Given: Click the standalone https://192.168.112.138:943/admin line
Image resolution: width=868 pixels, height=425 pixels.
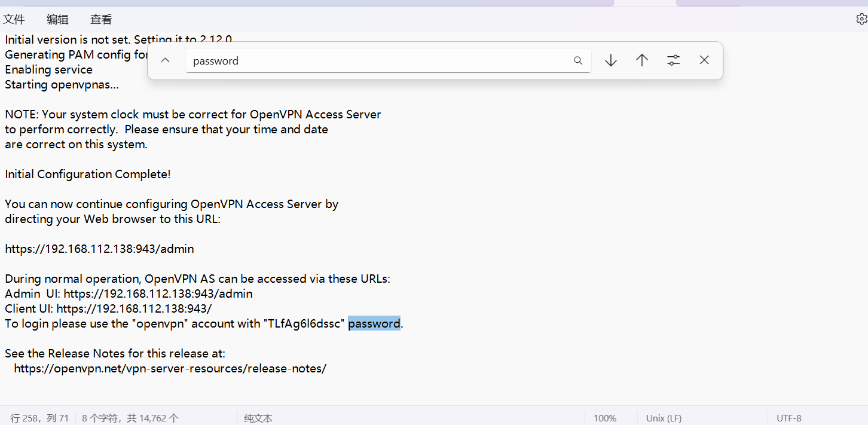Looking at the screenshot, I should (99, 249).
